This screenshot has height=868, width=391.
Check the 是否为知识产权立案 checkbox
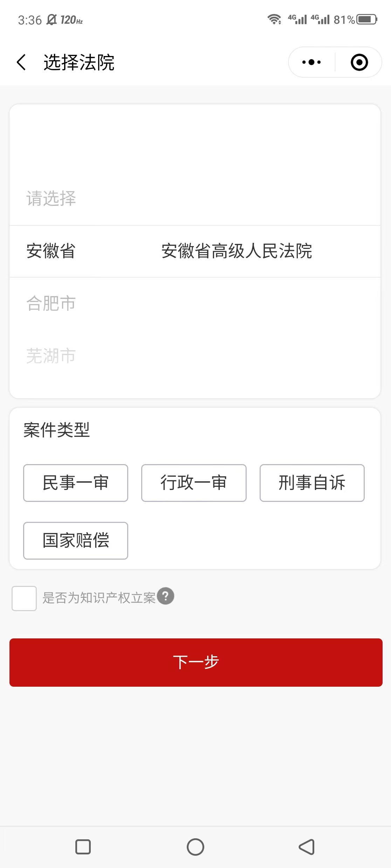pyautogui.click(x=24, y=598)
